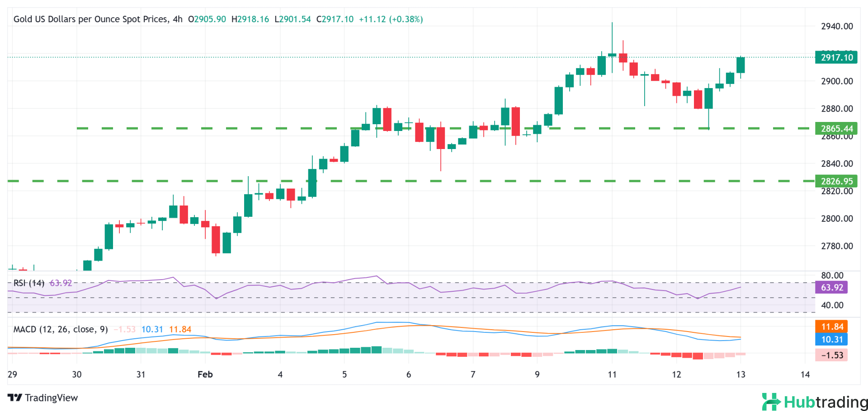The width and height of the screenshot is (868, 411).
Task: Select date 11 on the time axis
Action: tap(612, 374)
